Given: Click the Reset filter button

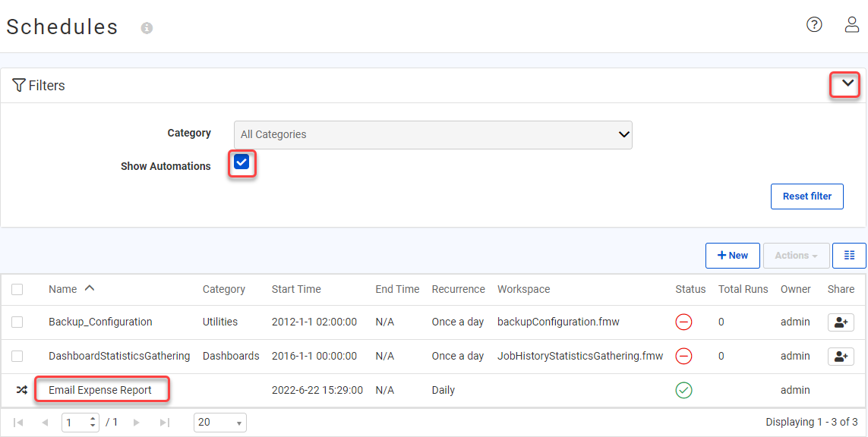Looking at the screenshot, I should (806, 196).
